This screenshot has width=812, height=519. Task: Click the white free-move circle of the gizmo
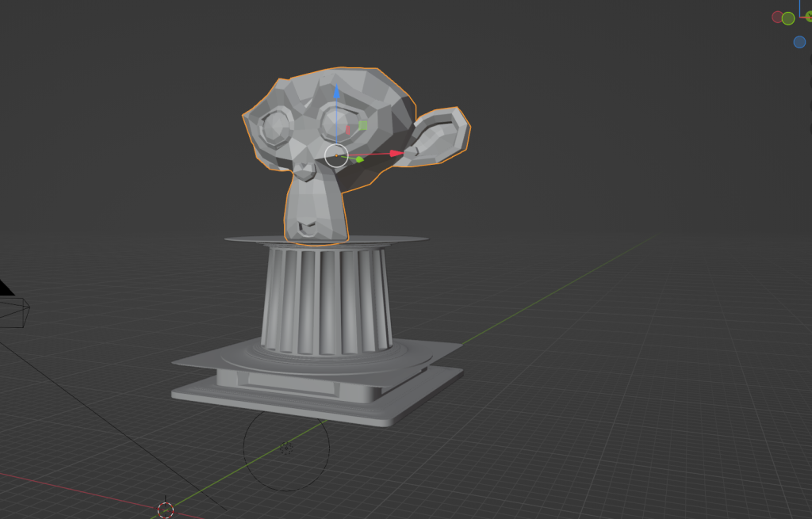pos(336,156)
